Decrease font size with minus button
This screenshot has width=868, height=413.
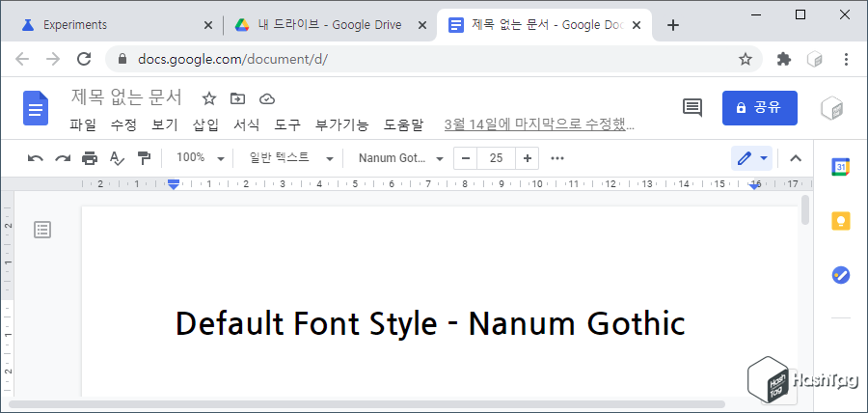click(466, 158)
